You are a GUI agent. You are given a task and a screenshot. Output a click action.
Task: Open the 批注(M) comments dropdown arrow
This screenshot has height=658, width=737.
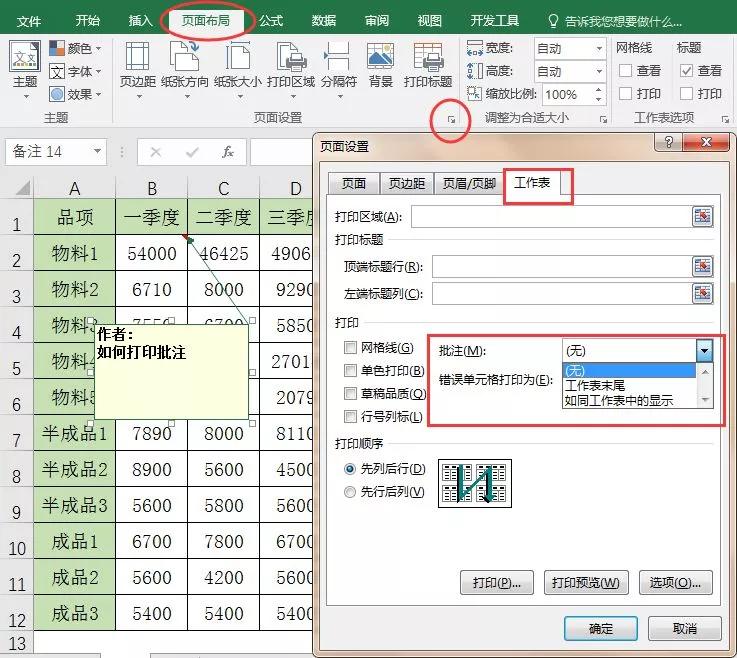click(704, 351)
